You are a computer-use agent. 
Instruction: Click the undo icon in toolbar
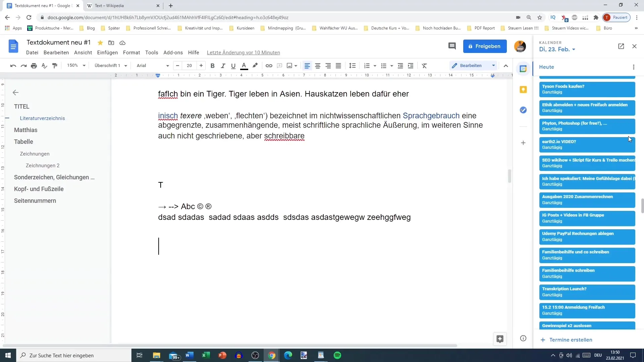tap(13, 66)
